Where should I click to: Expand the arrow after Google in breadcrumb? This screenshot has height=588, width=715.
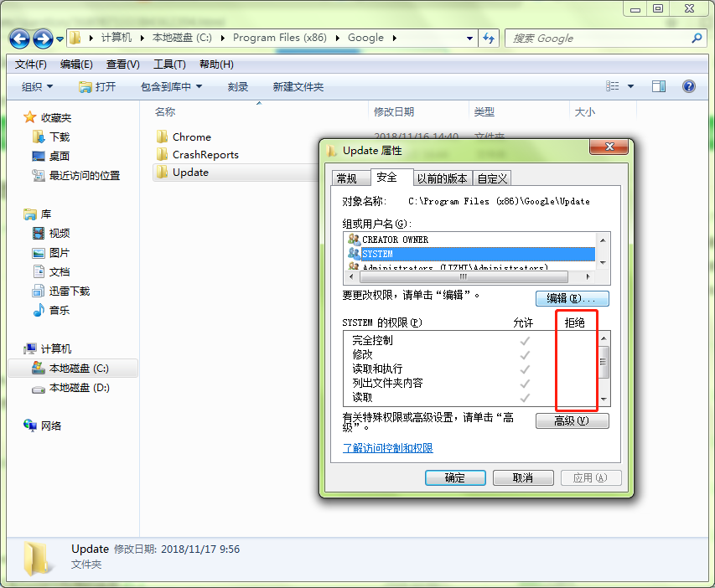tap(395, 38)
